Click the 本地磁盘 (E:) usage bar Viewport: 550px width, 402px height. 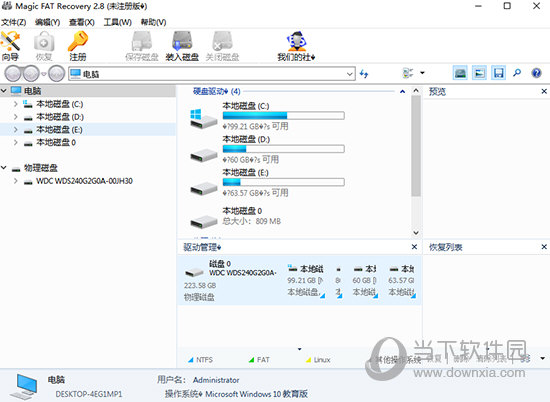click(x=283, y=182)
